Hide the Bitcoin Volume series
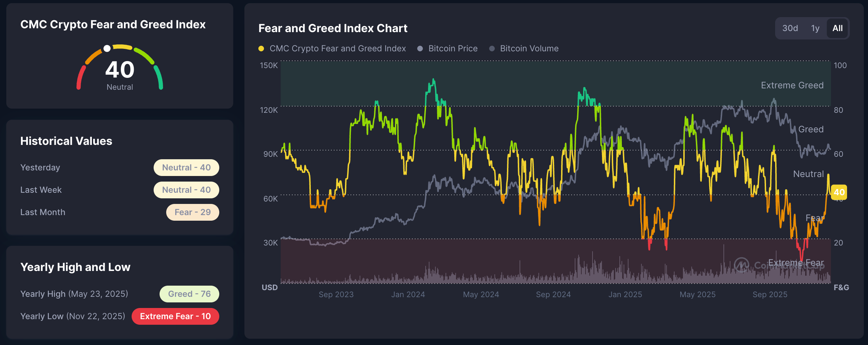Viewport: 868px width, 345px height. 529,49
